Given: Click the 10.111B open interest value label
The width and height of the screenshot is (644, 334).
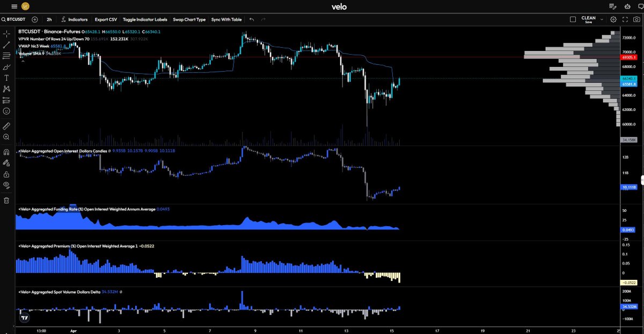Looking at the screenshot, I should [628, 188].
